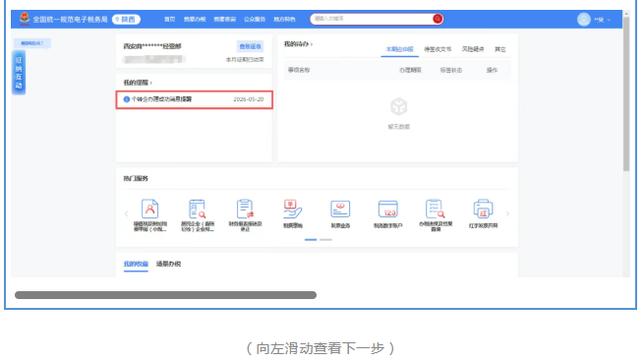Viewport: 644px width, 362px height.
Task: Open the VAT declaration person-document icon
Action: click(149, 209)
